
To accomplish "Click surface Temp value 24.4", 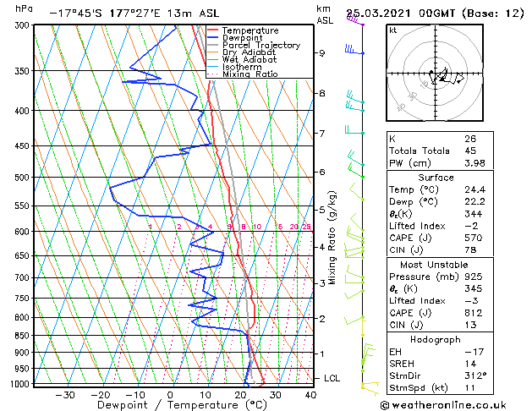I will [x=475, y=189].
